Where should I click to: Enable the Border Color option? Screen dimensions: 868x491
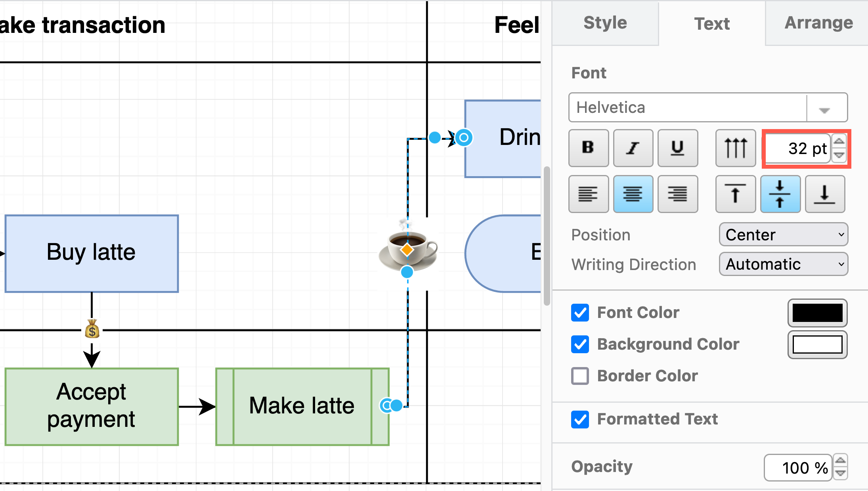pos(580,376)
